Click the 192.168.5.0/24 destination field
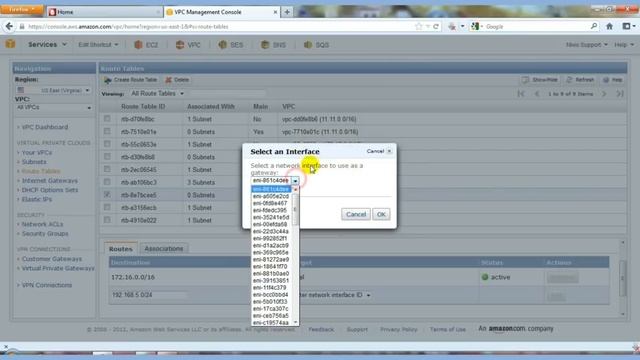This screenshot has height=360, width=640. coord(149,295)
